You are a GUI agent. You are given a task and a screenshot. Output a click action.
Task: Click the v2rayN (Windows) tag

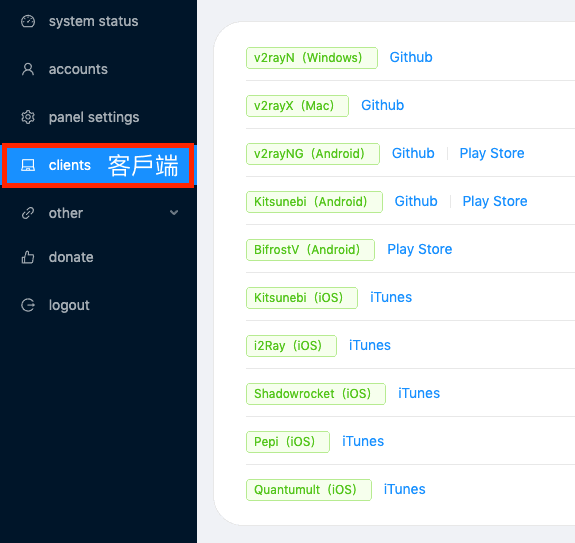[x=312, y=58]
